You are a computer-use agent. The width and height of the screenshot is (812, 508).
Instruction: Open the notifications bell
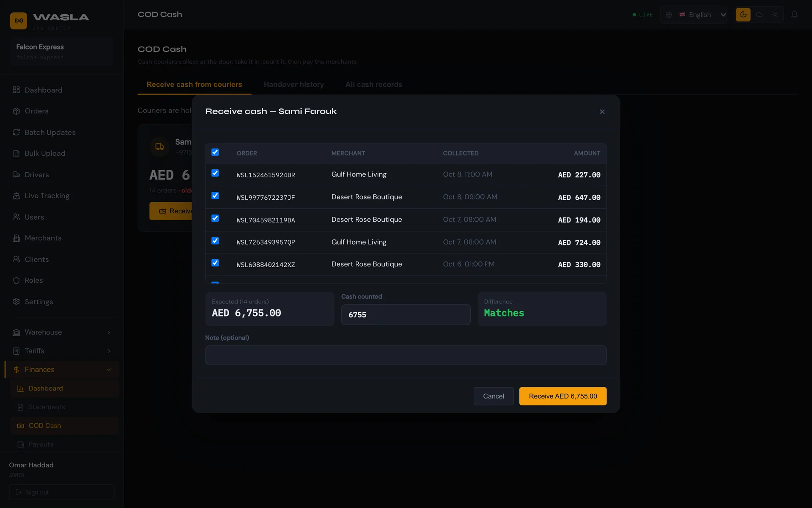795,14
